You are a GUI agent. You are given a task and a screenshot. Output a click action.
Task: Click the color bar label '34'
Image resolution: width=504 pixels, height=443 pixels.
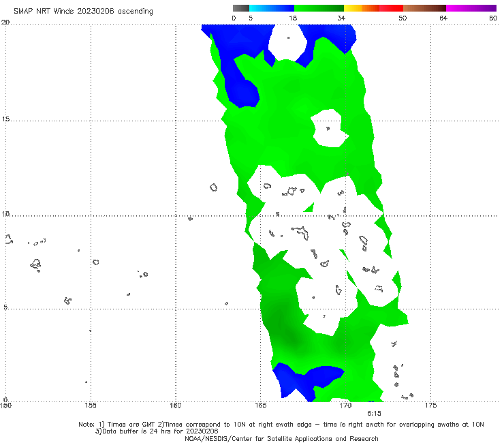point(341,18)
